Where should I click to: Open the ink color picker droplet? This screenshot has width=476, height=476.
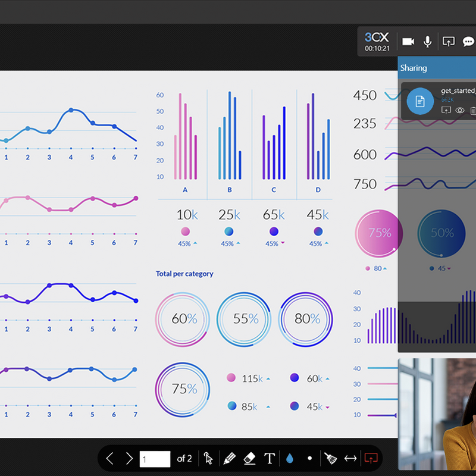coord(290,458)
